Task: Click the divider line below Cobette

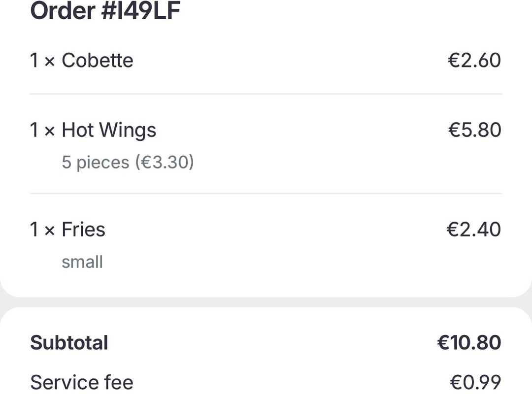Action: coord(266,94)
